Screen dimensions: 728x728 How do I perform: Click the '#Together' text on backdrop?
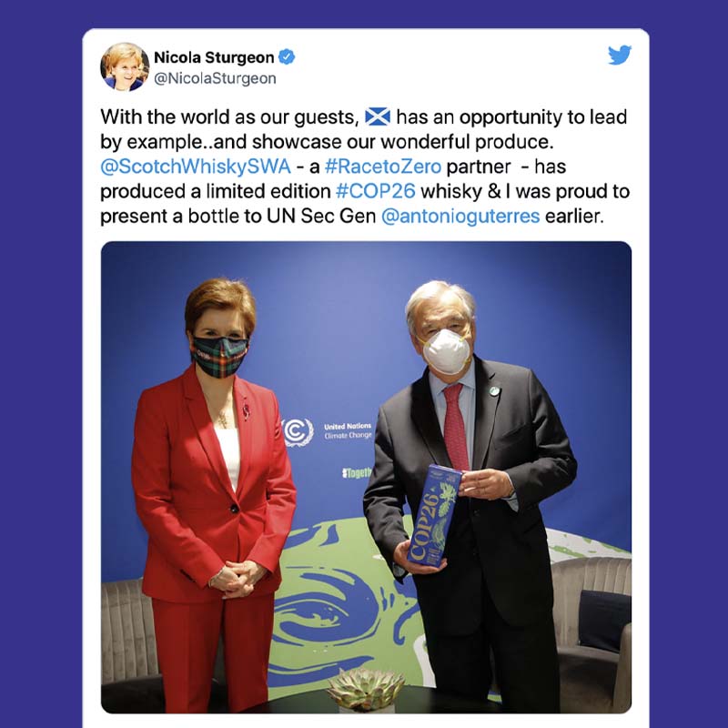tap(358, 473)
